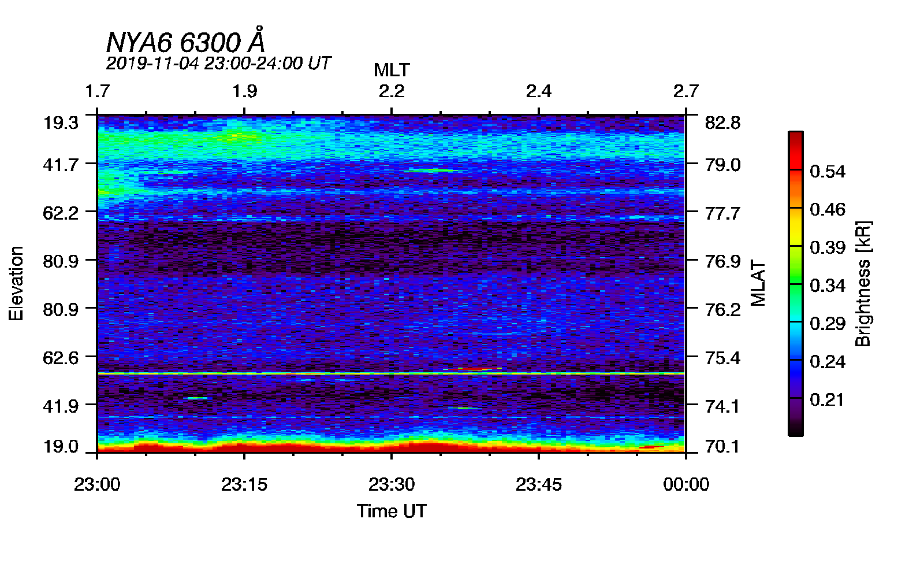Click elevation tick value 19.0

[x=61, y=446]
